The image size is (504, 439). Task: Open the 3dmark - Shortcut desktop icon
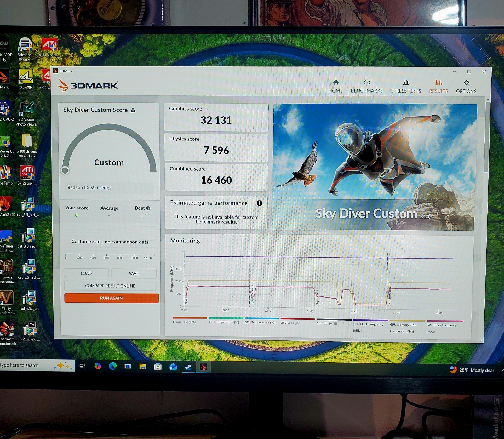[x=25, y=49]
